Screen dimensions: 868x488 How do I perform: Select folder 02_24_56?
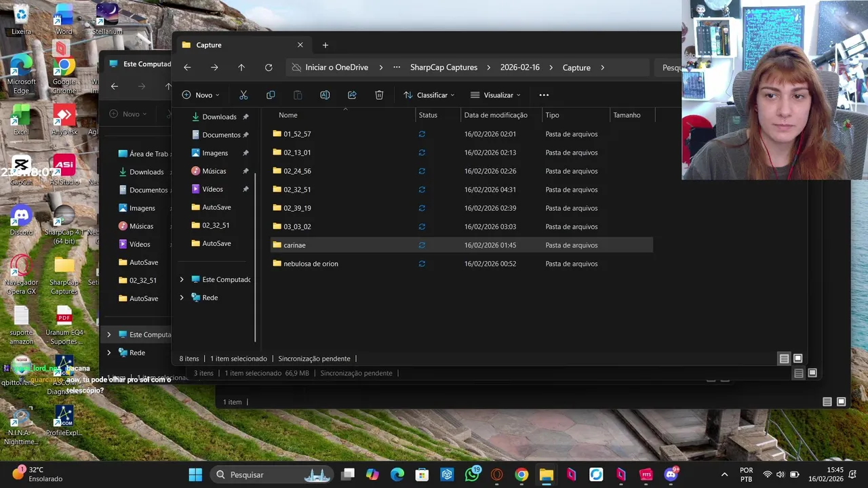(461, 171)
